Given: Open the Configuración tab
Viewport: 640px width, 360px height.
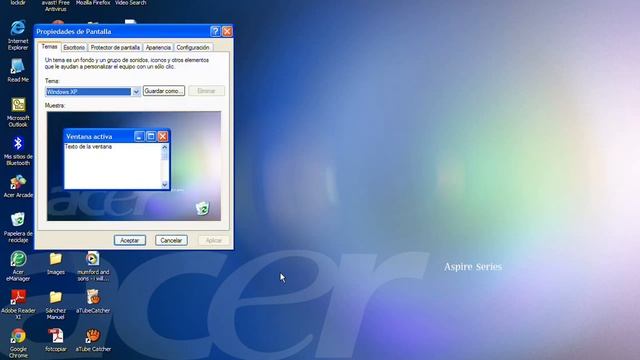Looking at the screenshot, I should pos(193,48).
